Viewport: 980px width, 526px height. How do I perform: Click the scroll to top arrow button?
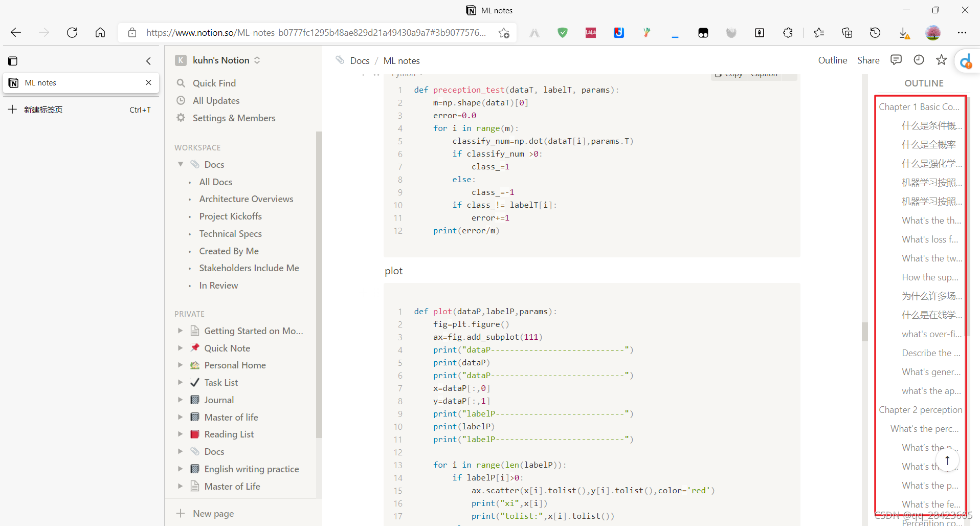click(947, 460)
